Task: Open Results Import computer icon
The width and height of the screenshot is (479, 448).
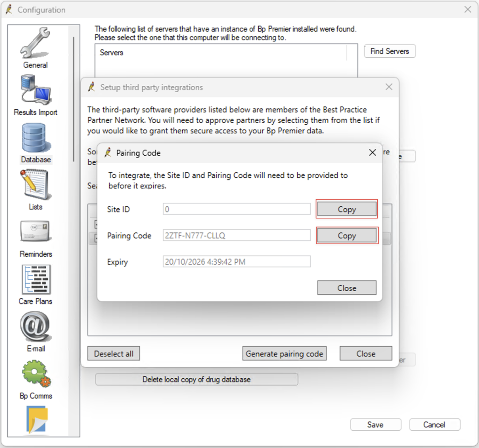Action: click(36, 90)
